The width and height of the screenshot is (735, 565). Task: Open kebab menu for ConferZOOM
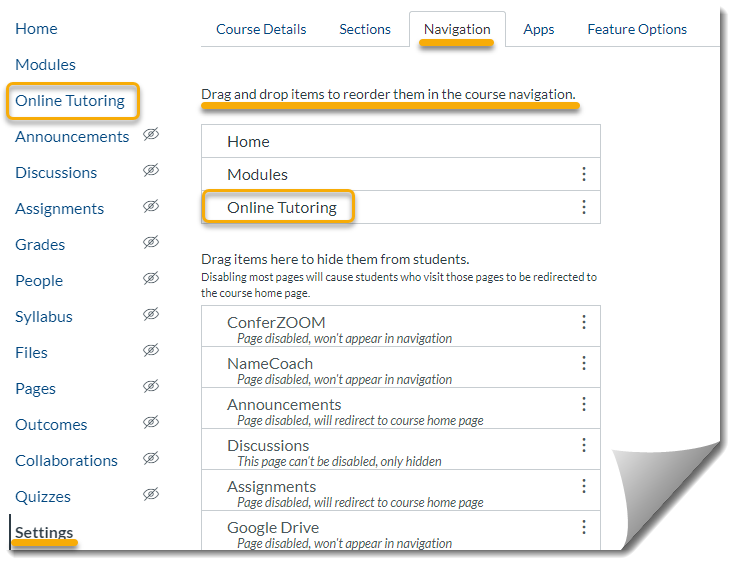[584, 322]
